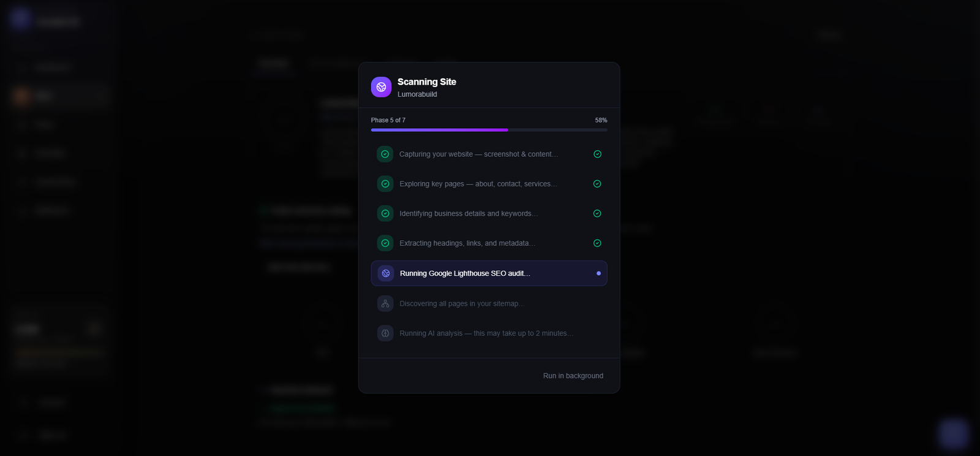Click the Discovering all pages in your sitemap text

click(x=462, y=303)
